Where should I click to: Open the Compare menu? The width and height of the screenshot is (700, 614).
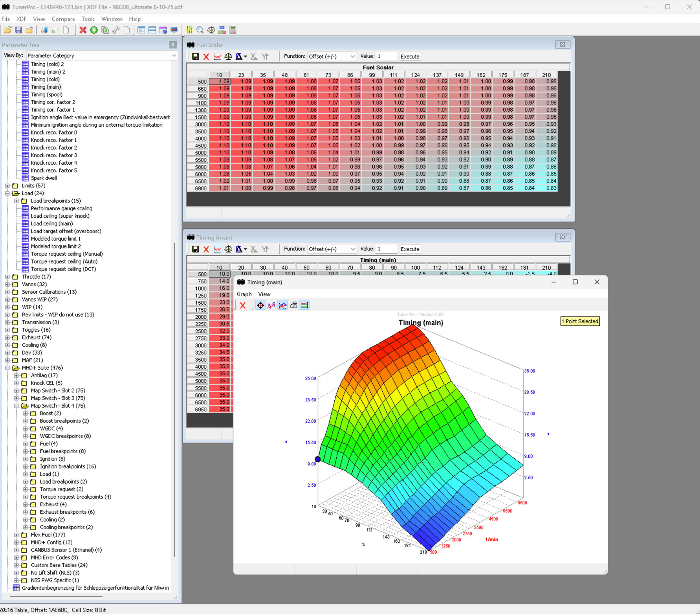[x=63, y=19]
